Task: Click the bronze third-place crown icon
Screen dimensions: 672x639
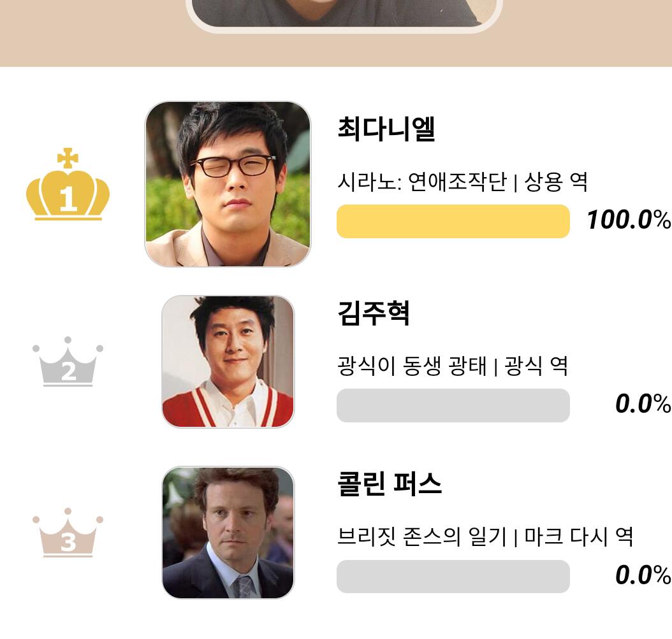Action: [68, 534]
